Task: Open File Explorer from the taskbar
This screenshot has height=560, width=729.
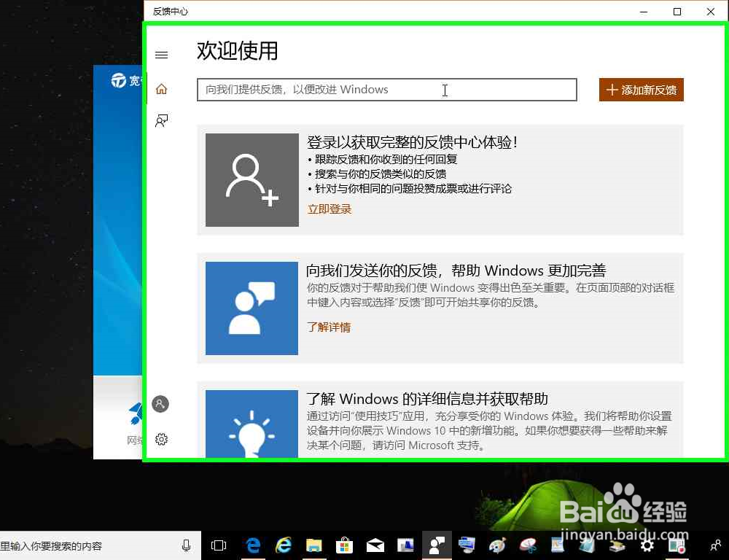Action: 314,545
